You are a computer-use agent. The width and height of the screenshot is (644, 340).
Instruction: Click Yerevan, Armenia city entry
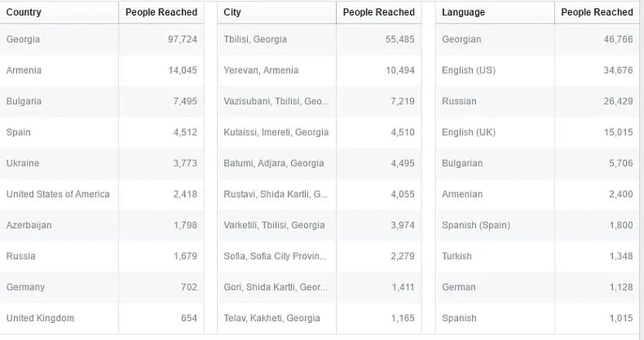(x=261, y=70)
